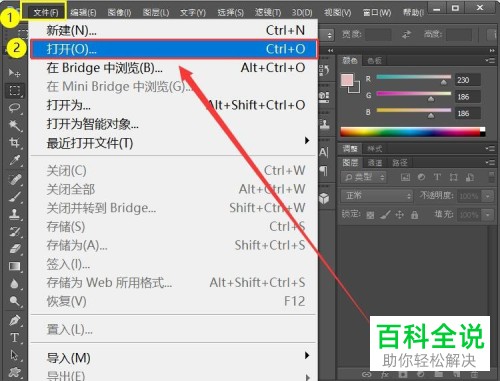Open the Color panel options menu
Screen dimensions: 500x381
pyautogui.click(x=490, y=61)
